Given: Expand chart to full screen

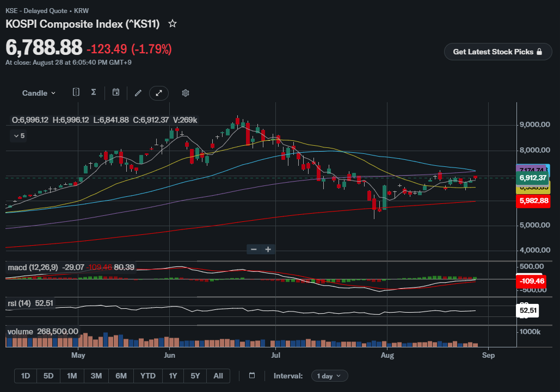Looking at the screenshot, I should [x=159, y=93].
